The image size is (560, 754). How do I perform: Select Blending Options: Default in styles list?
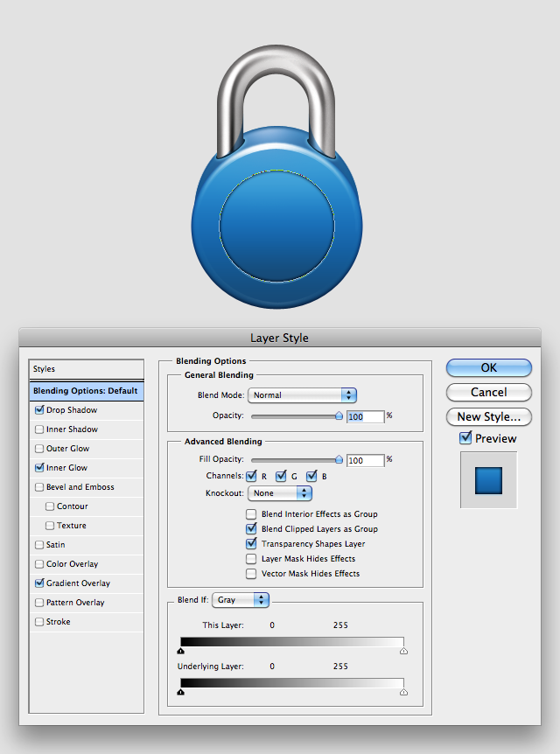86,391
